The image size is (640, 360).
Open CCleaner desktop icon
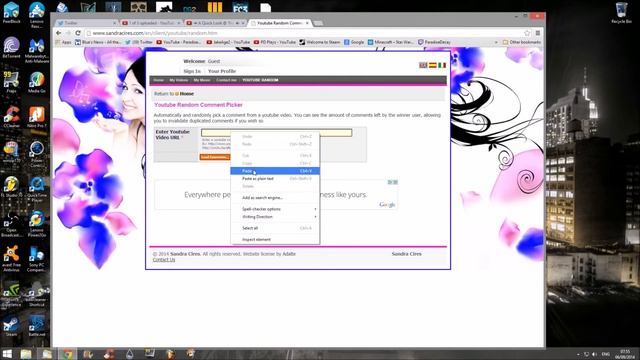click(x=11, y=117)
